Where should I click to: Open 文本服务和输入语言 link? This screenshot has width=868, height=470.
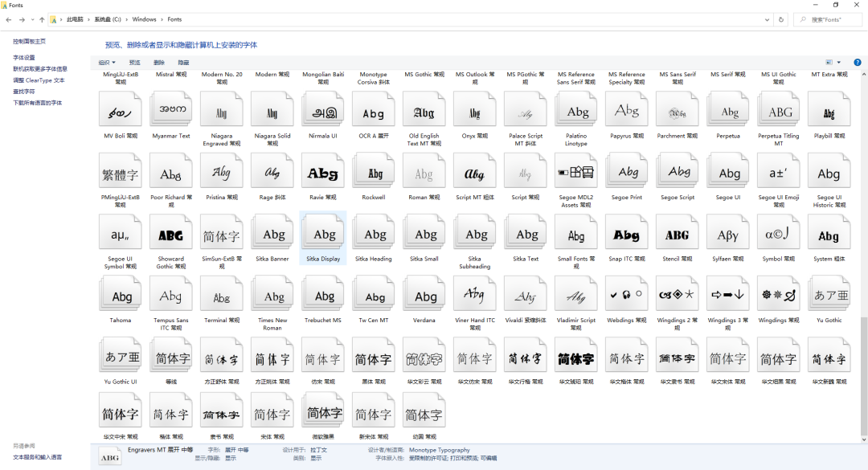pyautogui.click(x=38, y=457)
